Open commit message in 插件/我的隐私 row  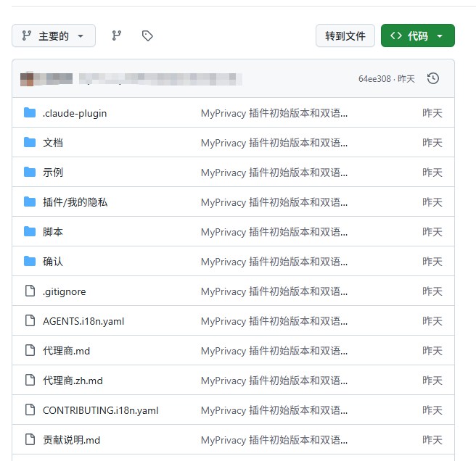[274, 202]
